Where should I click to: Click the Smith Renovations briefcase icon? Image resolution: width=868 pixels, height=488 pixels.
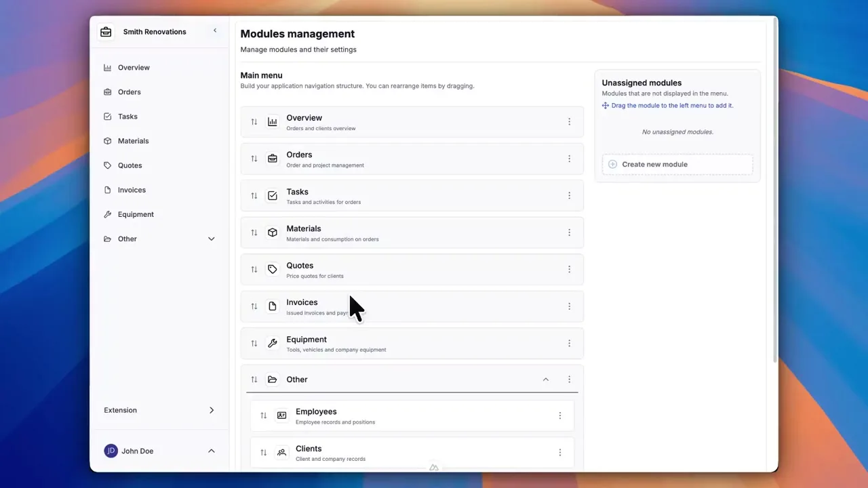[106, 31]
